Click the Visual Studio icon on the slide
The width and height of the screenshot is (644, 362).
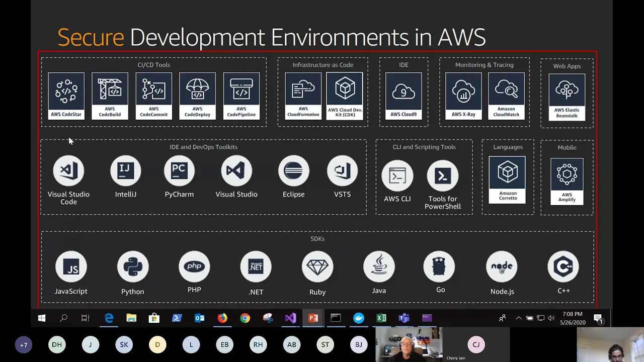point(236,171)
